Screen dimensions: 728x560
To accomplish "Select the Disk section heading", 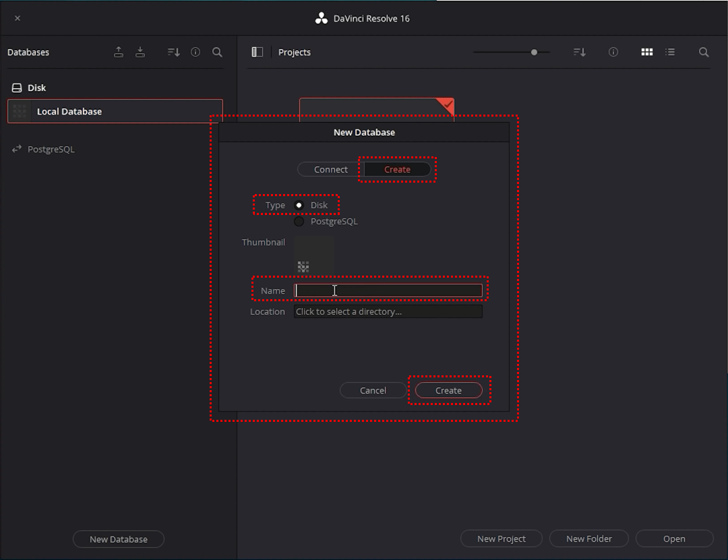I will pyautogui.click(x=36, y=88).
